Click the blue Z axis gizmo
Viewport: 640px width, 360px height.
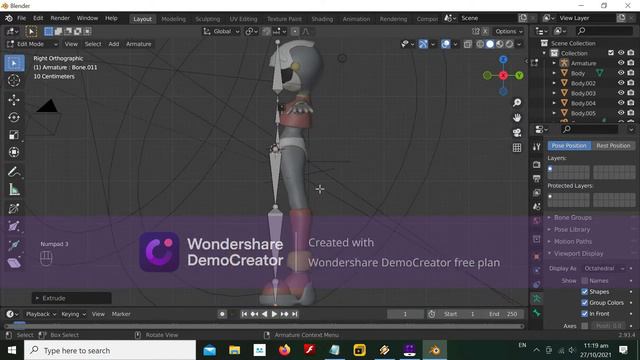(503, 60)
